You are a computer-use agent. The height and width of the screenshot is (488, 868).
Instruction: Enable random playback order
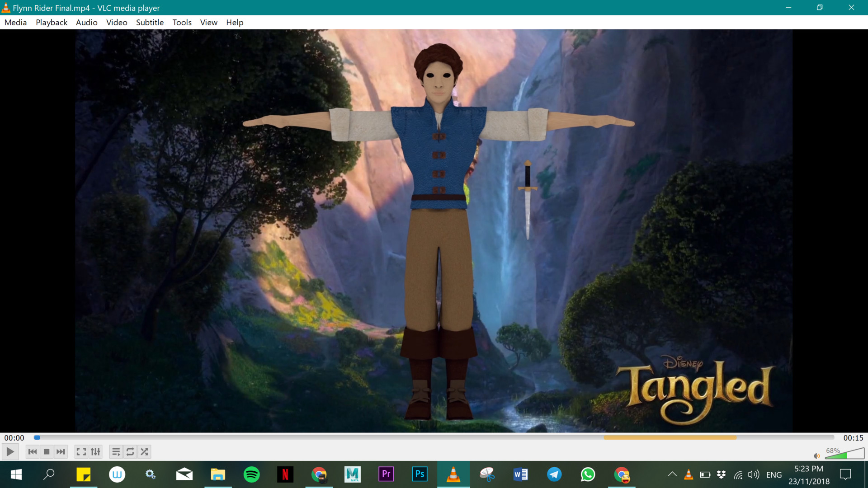click(x=145, y=451)
